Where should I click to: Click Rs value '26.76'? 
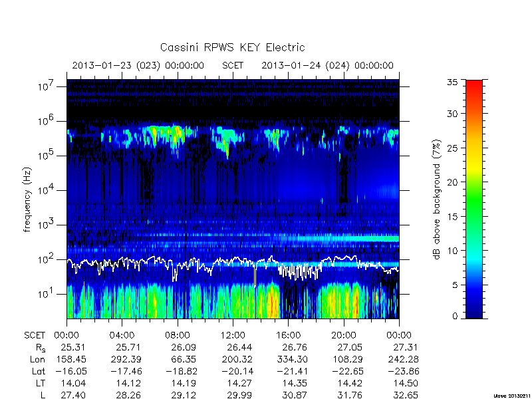pos(295,347)
